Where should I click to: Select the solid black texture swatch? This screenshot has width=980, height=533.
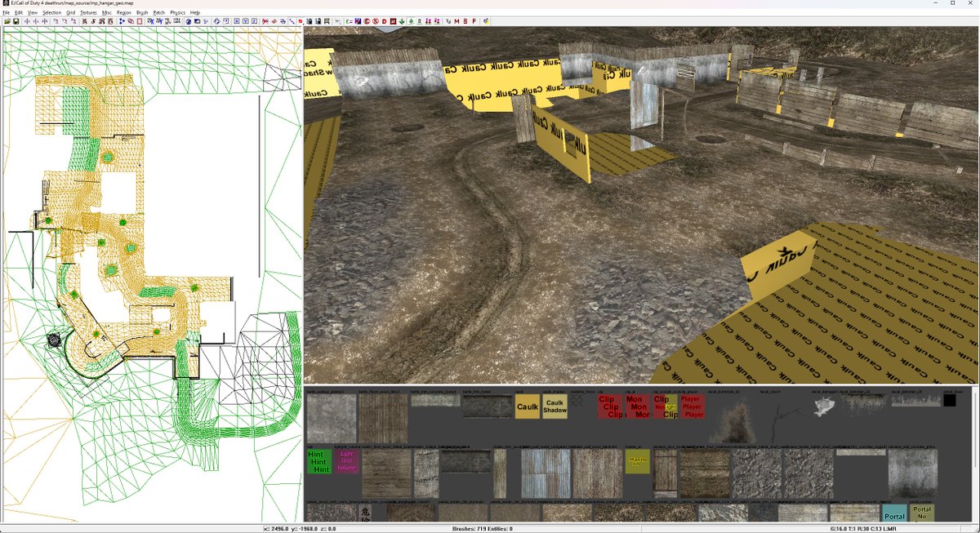(x=950, y=400)
